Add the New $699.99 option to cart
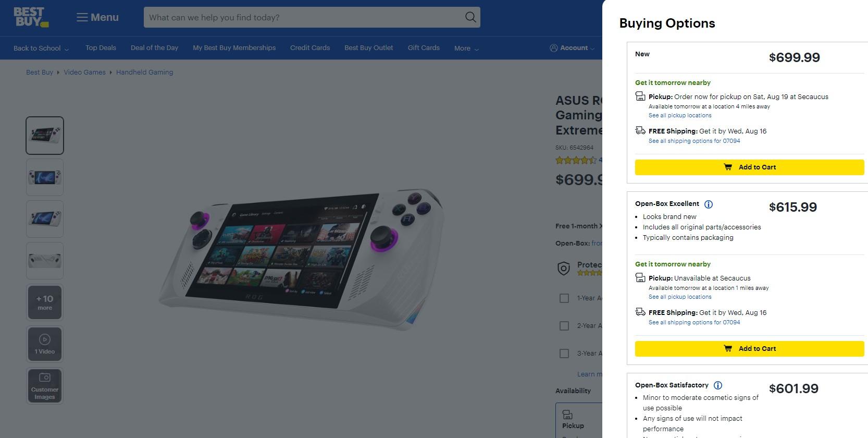Image resolution: width=868 pixels, height=438 pixels. click(749, 167)
